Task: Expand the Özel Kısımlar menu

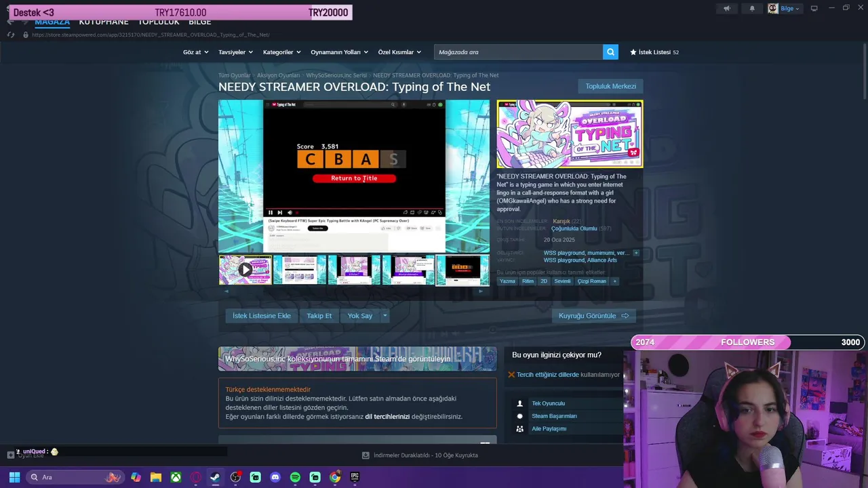Action: click(x=399, y=52)
